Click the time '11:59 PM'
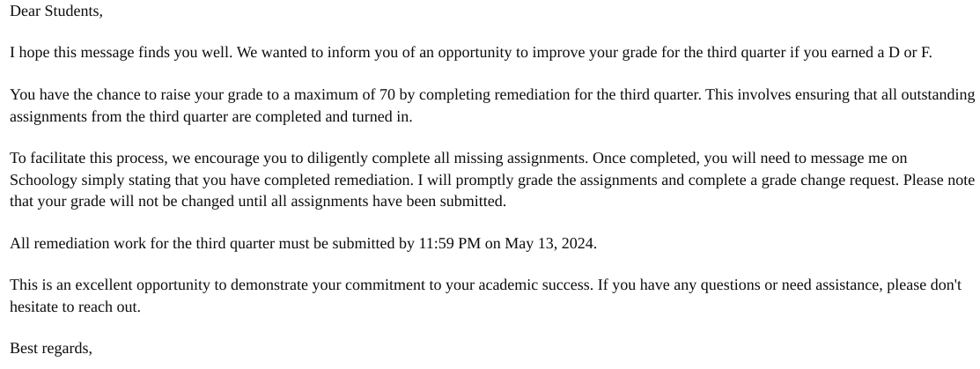980x369 pixels. click(x=449, y=243)
